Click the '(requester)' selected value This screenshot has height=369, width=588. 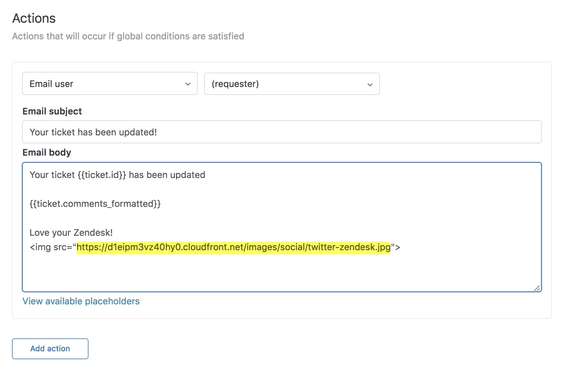tap(236, 84)
